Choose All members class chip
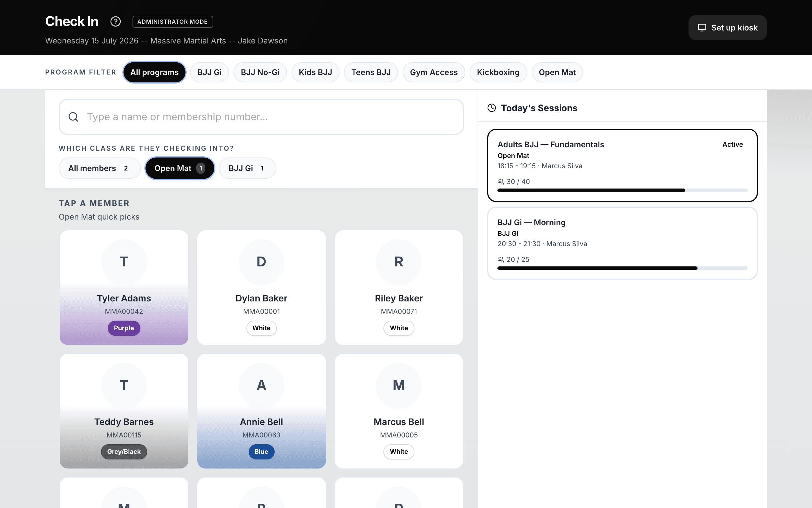Screen dimensions: 812x508 point(99,168)
